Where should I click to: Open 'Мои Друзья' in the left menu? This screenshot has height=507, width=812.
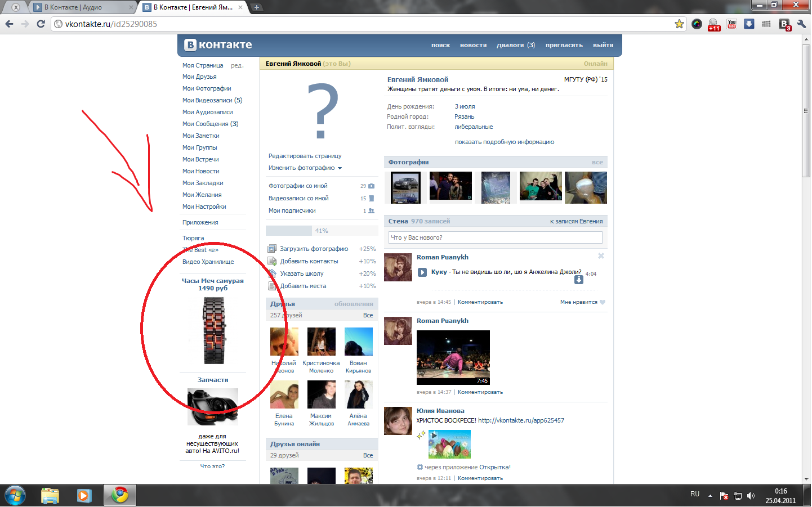click(x=199, y=77)
